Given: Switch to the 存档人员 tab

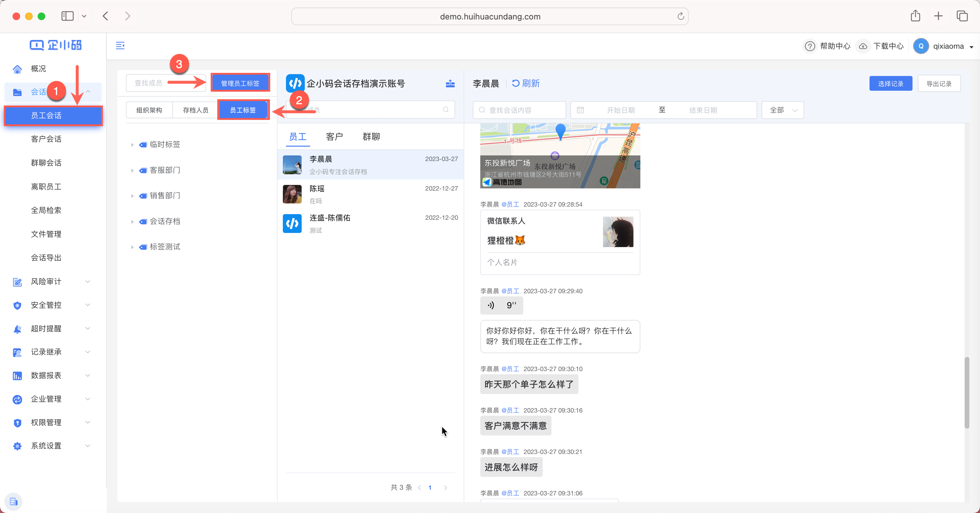Looking at the screenshot, I should coord(196,110).
